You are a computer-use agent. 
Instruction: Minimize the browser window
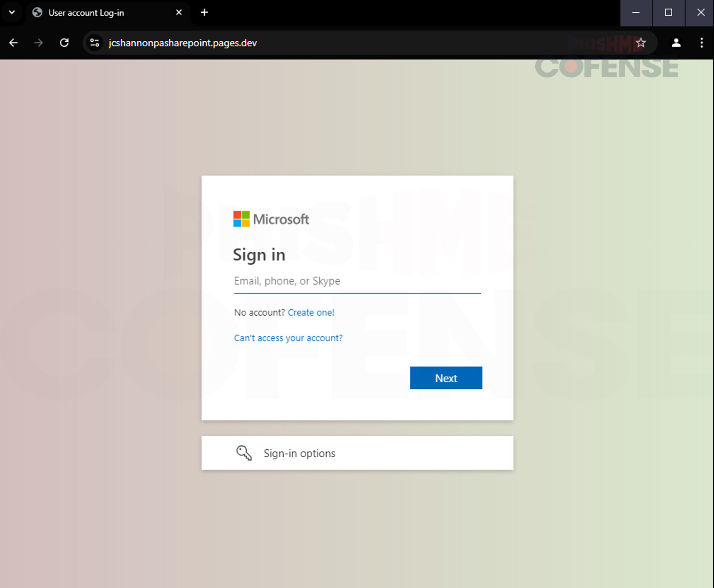(x=636, y=13)
